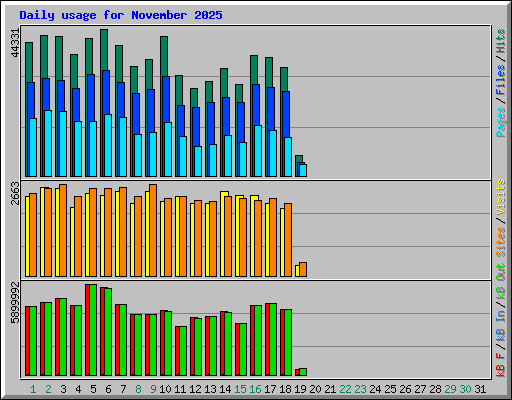Click day 25 on the x-axis
This screenshot has width=512, height=400.
[390, 389]
